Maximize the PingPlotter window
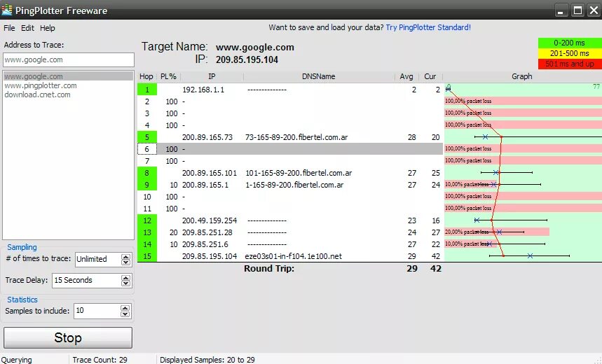 coord(577,10)
